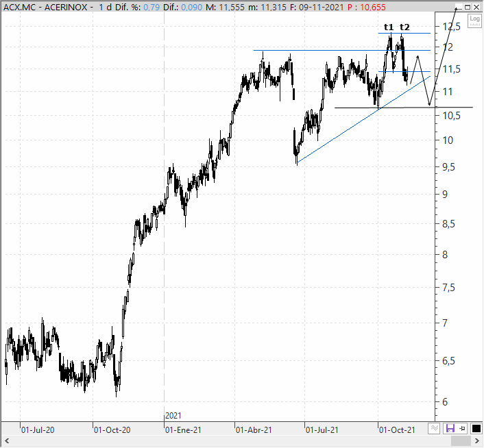This screenshot has width=484, height=448.
Task: Click the 01-Jul-20 date label
Action: [38, 430]
